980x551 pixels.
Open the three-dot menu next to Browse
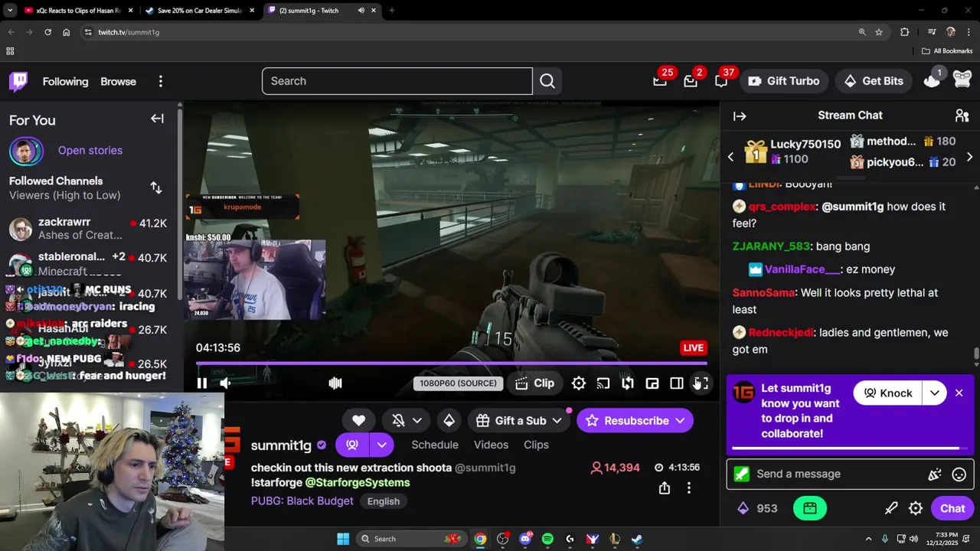[x=160, y=81]
